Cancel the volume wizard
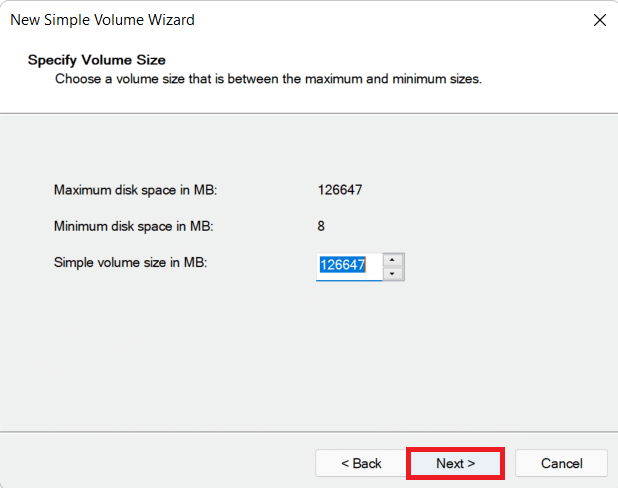This screenshot has height=488, width=618. [x=561, y=463]
